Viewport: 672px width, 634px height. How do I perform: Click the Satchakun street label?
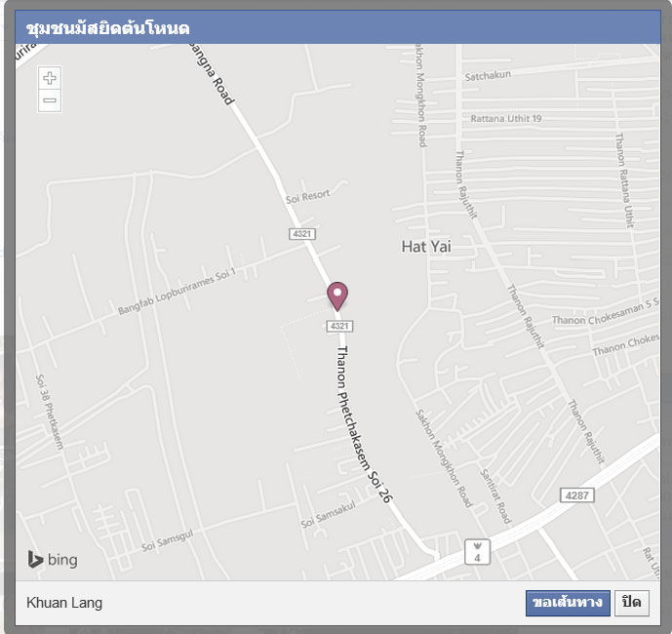click(488, 76)
